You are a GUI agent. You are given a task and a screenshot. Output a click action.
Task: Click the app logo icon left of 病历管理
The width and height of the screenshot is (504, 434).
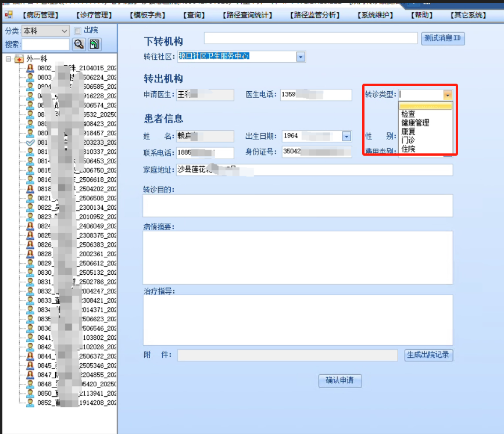(9, 15)
